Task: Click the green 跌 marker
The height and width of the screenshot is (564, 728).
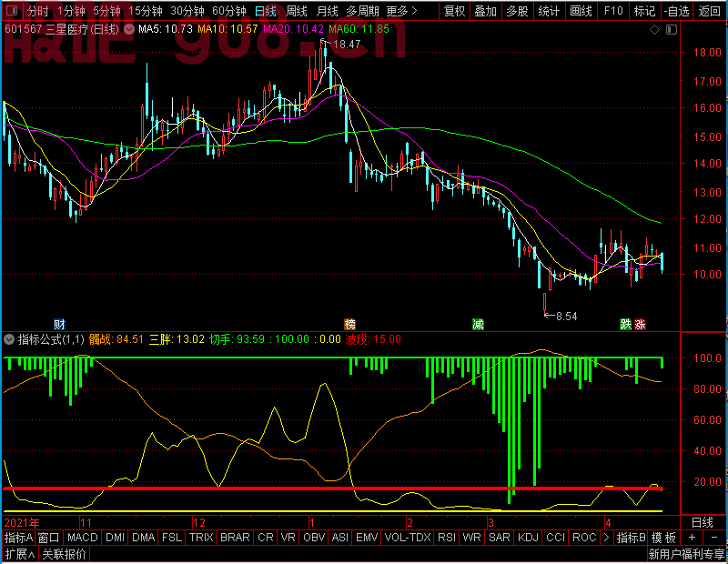Action: (626, 325)
